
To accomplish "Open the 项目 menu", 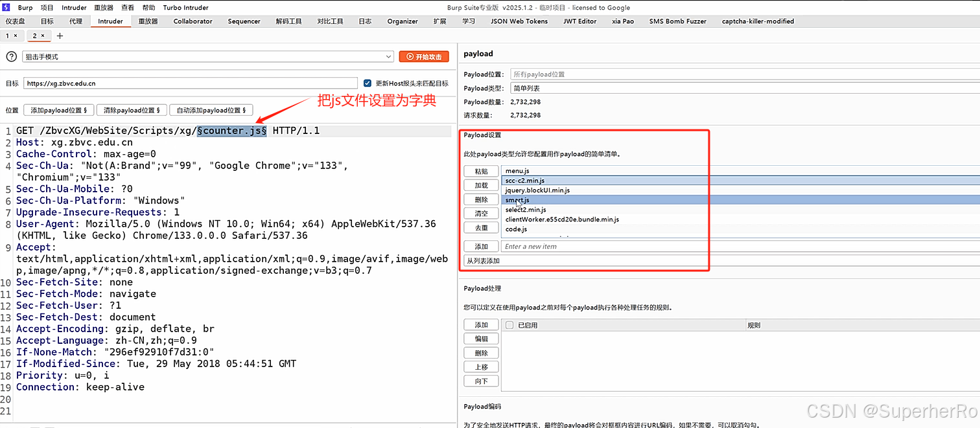I will pyautogui.click(x=47, y=8).
